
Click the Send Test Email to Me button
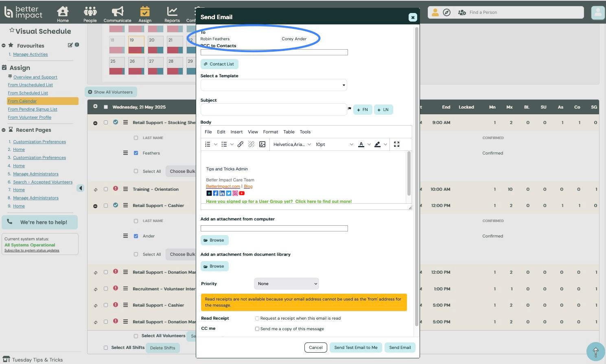coord(356,347)
